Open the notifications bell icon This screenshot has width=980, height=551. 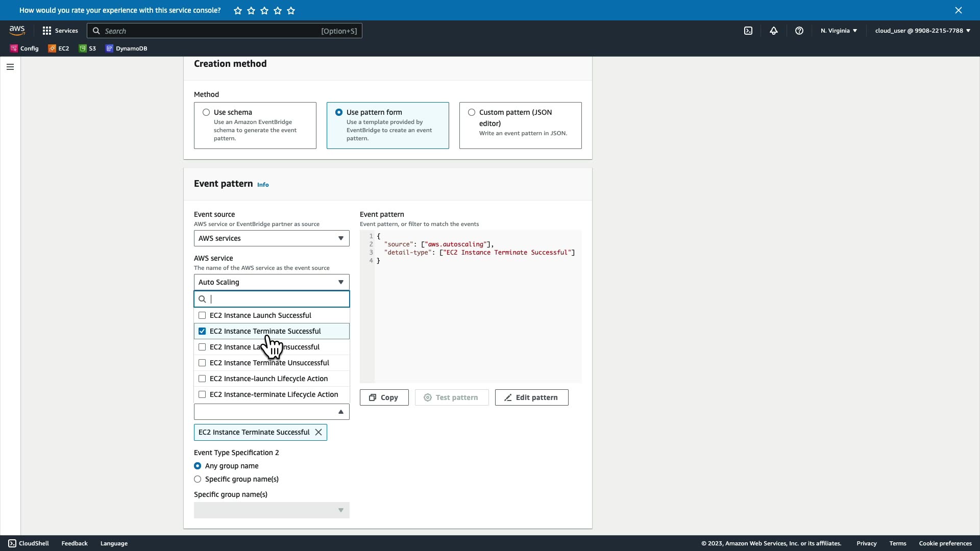point(774,31)
